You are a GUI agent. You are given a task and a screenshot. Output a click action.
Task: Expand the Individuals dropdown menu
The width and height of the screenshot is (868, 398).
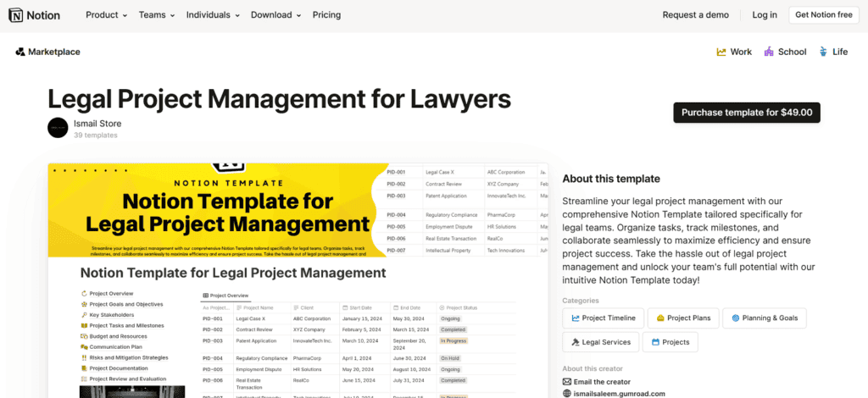(213, 15)
